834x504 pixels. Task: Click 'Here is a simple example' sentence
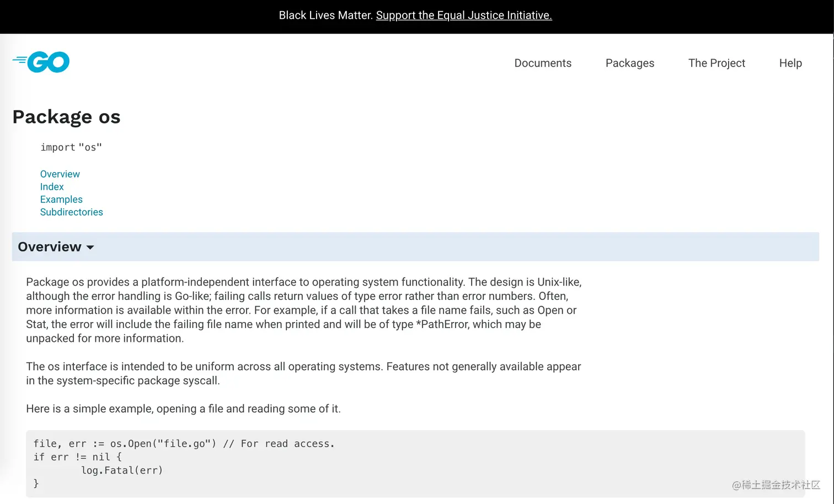click(183, 409)
